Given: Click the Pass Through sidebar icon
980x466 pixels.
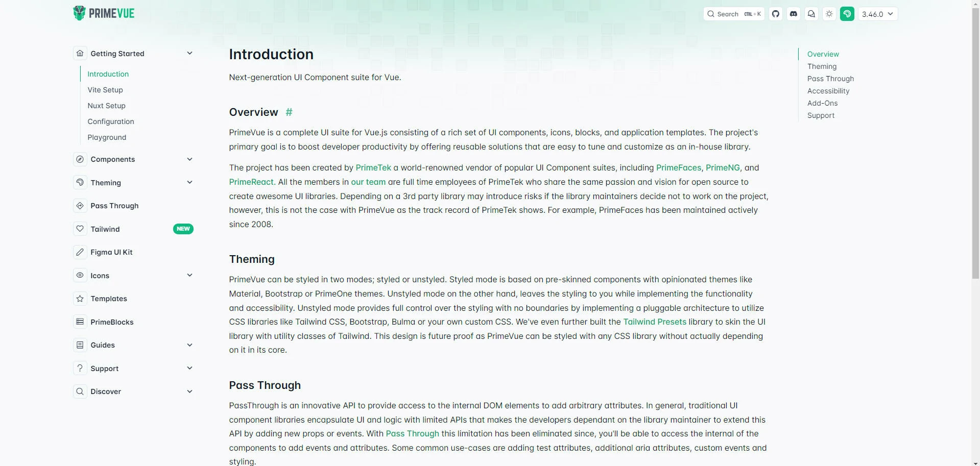Looking at the screenshot, I should [x=80, y=206].
